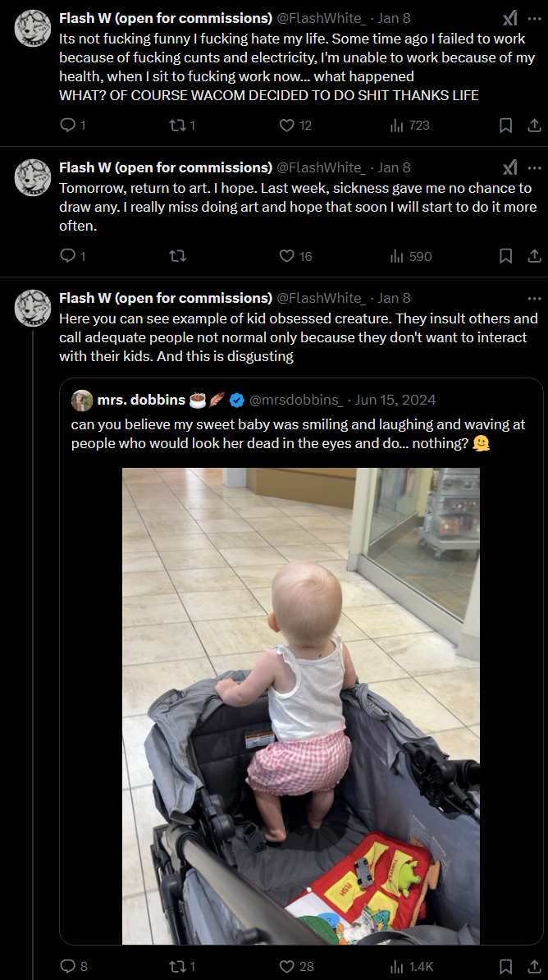548x980 pixels.
Task: Repost the 'return to art' tweet
Action: click(176, 256)
